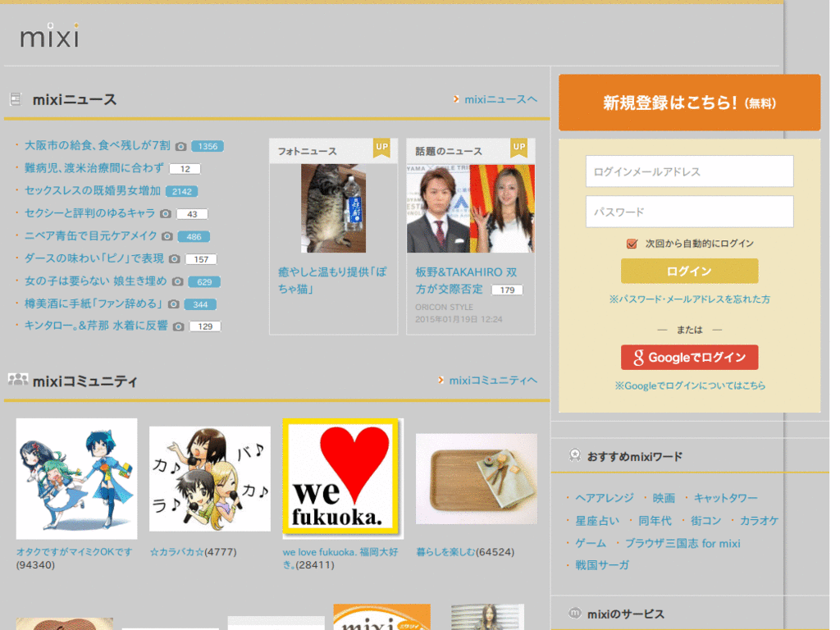Click camera icon next to 女の子は要らない headline

178,282
